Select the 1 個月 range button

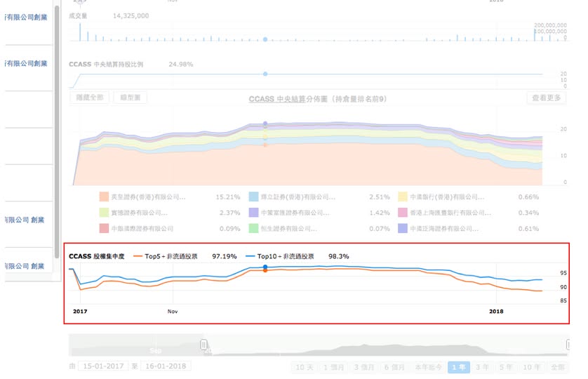point(334,367)
